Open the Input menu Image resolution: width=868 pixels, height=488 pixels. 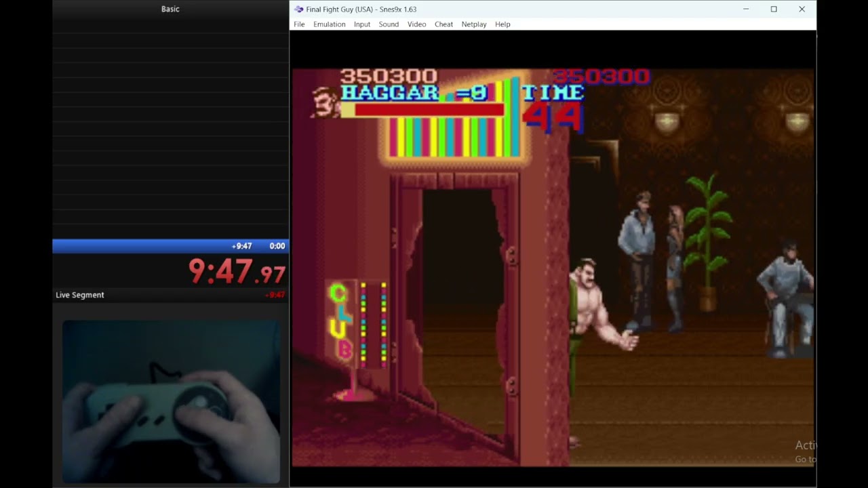362,24
